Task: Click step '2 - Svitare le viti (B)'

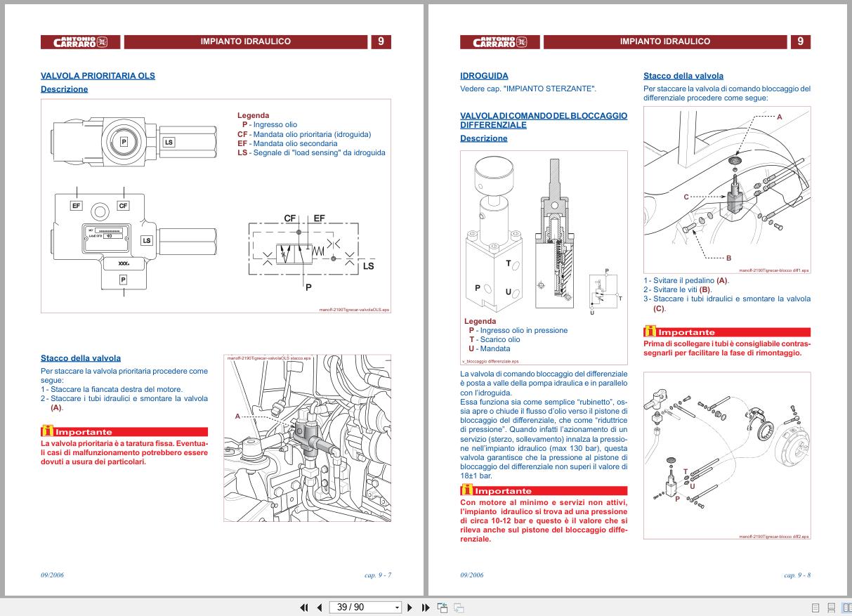Action: pyautogui.click(x=678, y=289)
